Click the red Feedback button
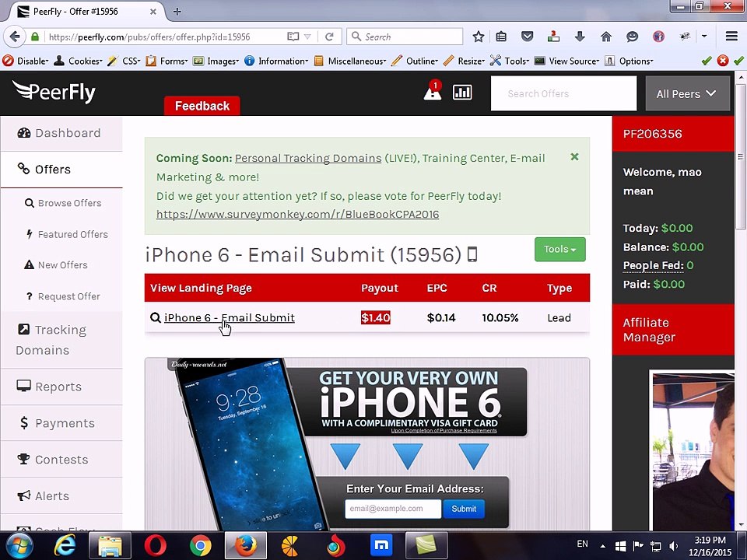The image size is (747, 560). tap(202, 106)
